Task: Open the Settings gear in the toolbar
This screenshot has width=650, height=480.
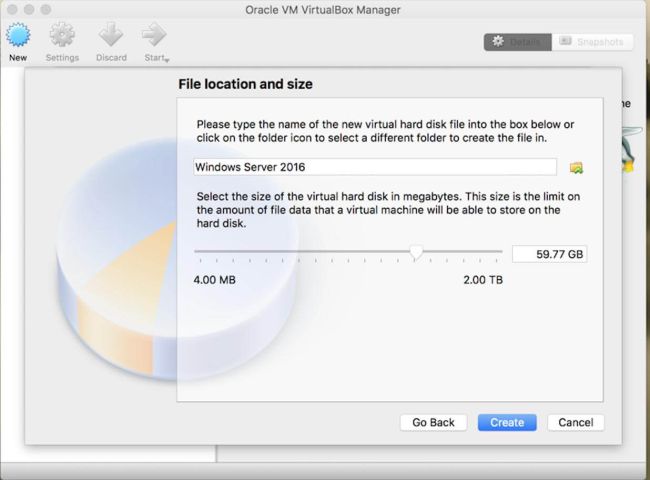Action: click(62, 35)
